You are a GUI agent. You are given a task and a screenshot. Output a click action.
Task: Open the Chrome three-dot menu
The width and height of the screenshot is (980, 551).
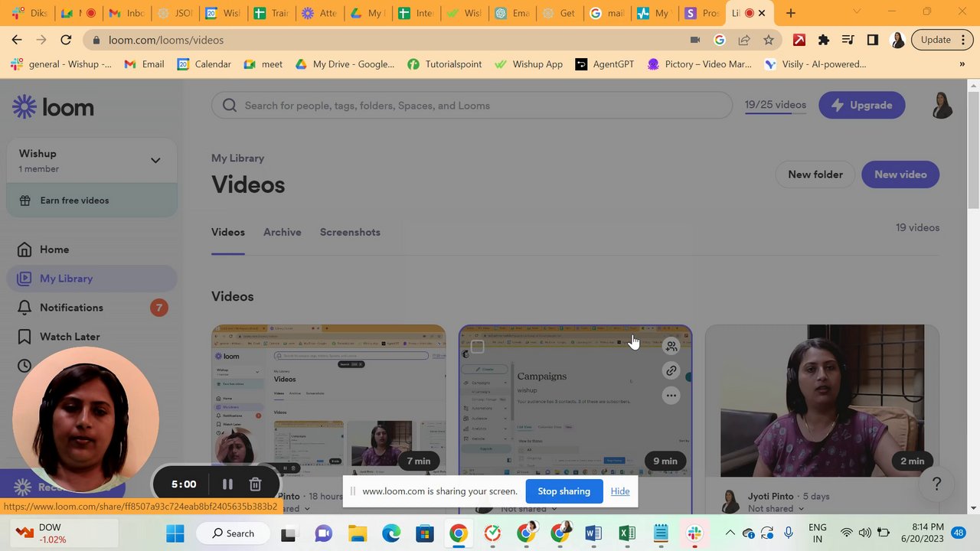[963, 40]
